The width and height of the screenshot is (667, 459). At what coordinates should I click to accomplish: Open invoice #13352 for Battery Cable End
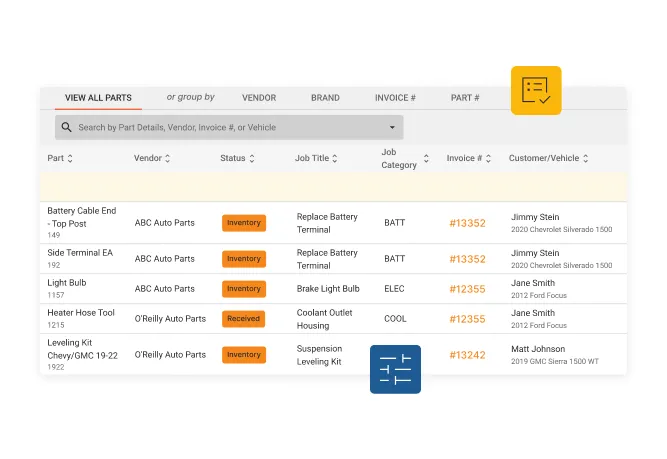pos(467,223)
